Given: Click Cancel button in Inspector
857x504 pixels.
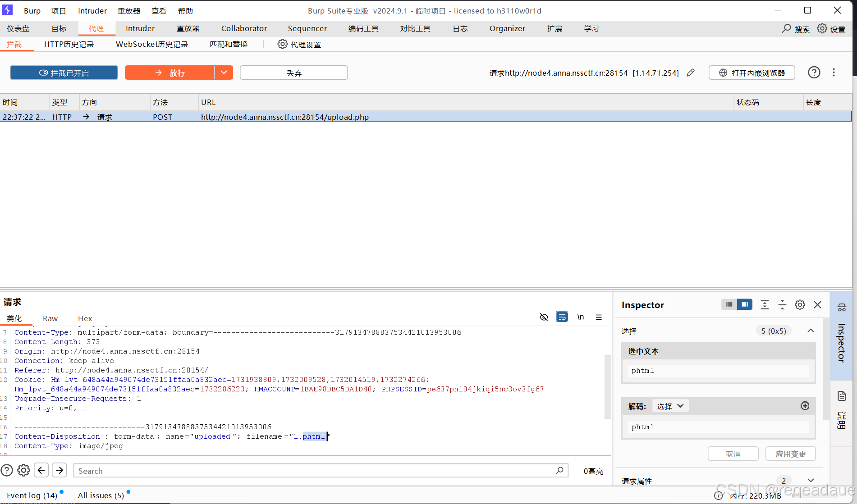Looking at the screenshot, I should click(733, 454).
